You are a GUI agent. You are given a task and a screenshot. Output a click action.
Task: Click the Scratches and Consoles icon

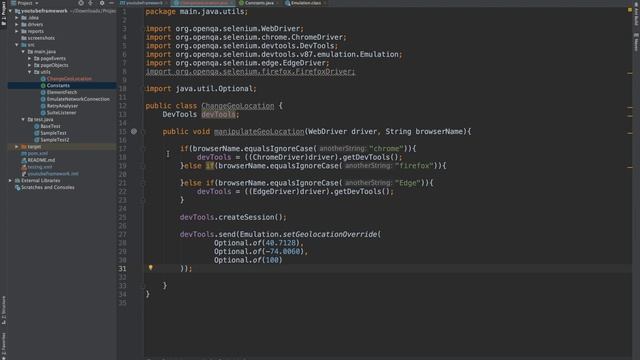coord(17,187)
